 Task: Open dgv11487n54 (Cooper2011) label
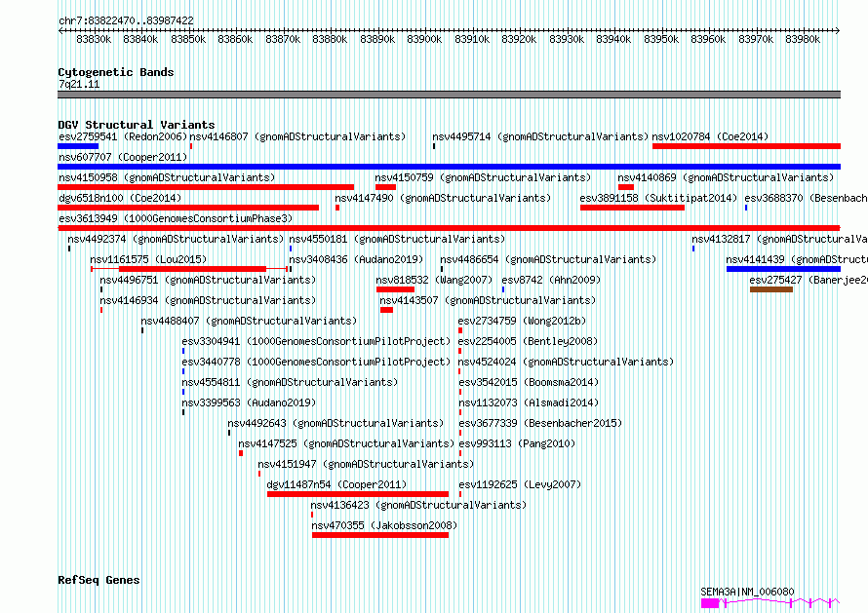(x=336, y=484)
